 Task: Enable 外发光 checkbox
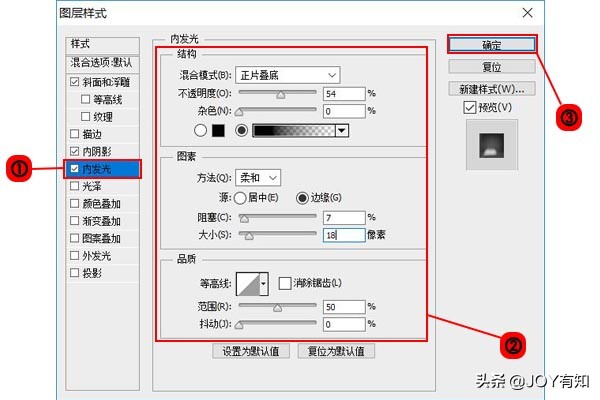(x=75, y=255)
